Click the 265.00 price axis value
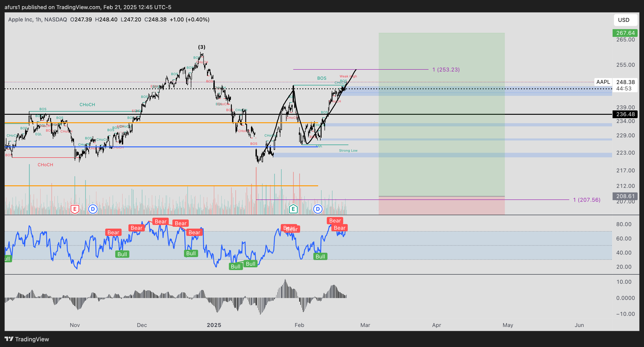The image size is (644, 347). pos(626,39)
